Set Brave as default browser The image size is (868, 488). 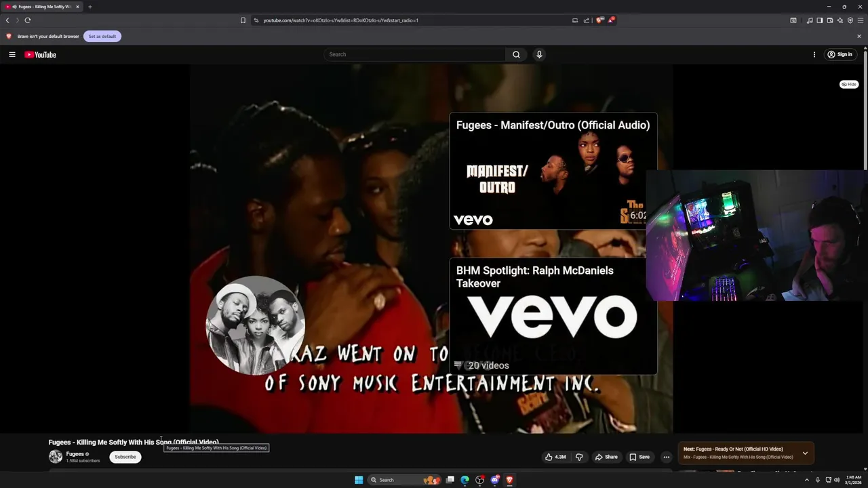(x=102, y=36)
